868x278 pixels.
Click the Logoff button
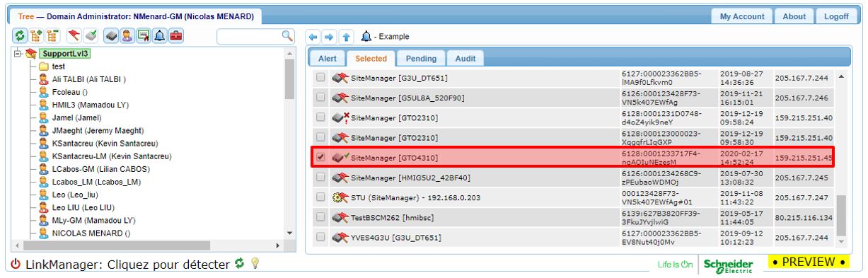click(836, 16)
